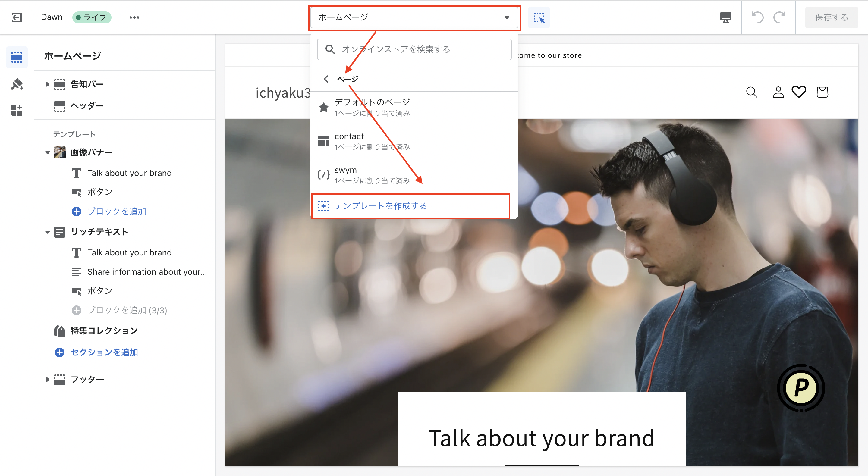868x476 pixels.
Task: Select the contact page template
Action: tap(414, 141)
